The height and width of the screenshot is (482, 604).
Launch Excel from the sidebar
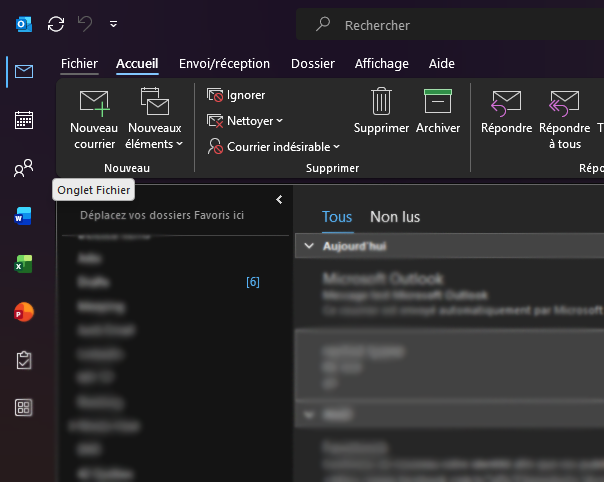pos(23,264)
